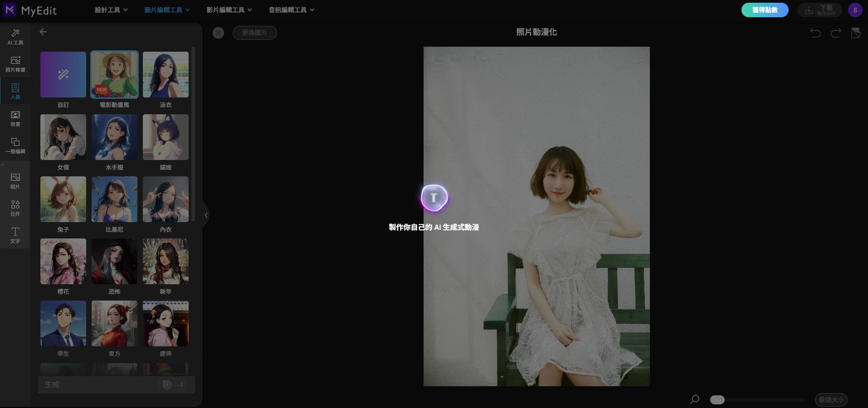This screenshot has height=408, width=868.
Task: Expand the 影片編輯工具 dropdown menu
Action: click(x=229, y=10)
